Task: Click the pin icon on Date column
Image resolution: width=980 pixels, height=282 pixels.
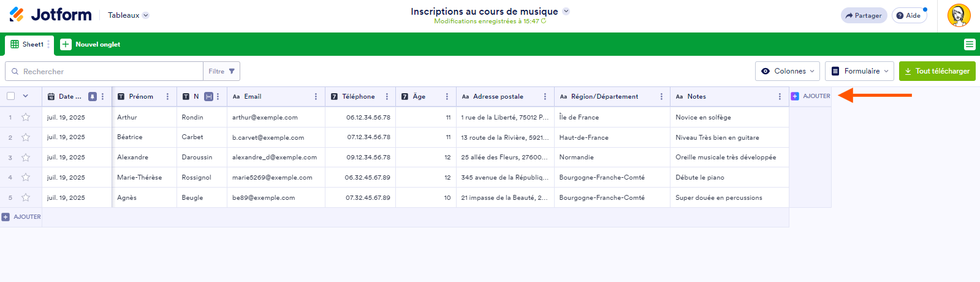Action: (x=93, y=97)
